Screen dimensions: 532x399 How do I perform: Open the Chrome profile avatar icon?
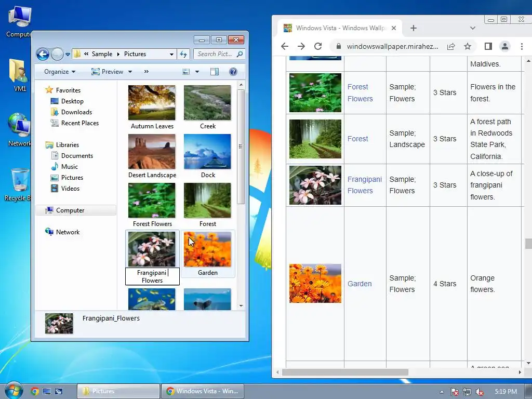505,46
